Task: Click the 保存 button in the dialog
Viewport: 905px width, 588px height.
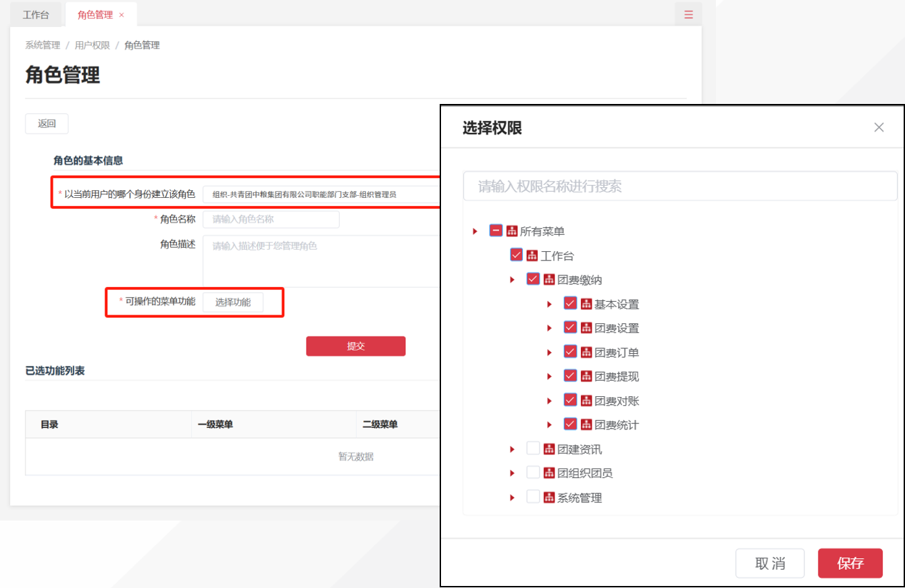Action: click(850, 564)
